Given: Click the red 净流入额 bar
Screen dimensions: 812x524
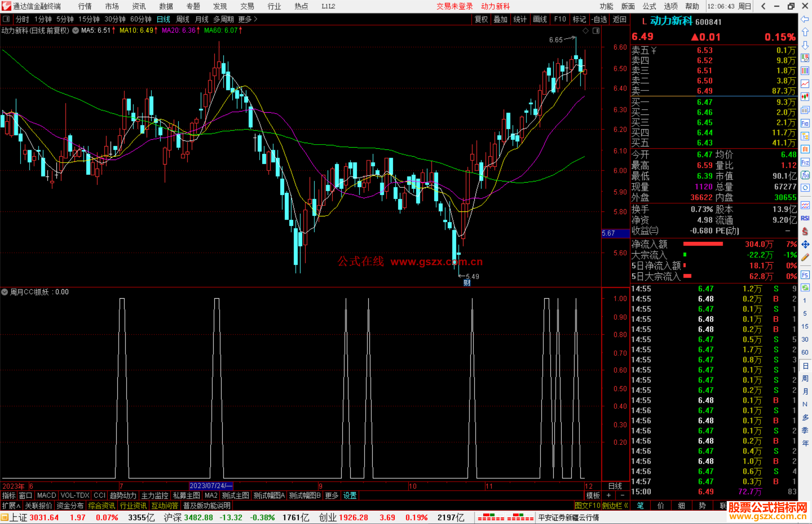Looking at the screenshot, I should 703,244.
